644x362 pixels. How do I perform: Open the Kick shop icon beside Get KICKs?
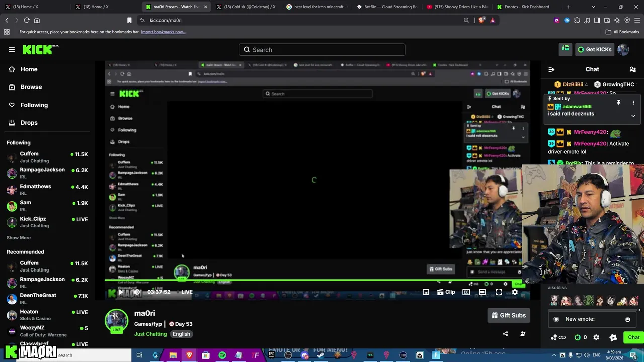[x=566, y=49]
